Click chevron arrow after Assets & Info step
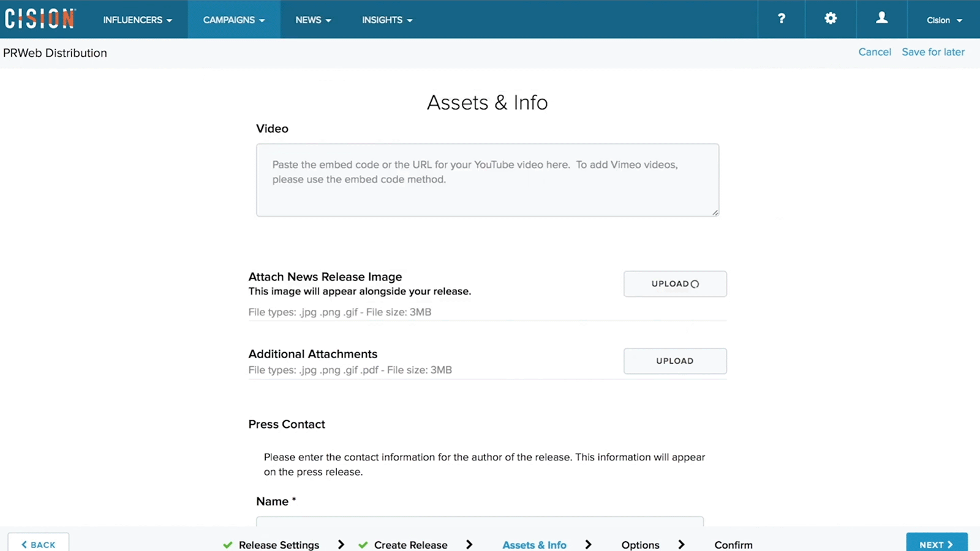 pyautogui.click(x=587, y=544)
